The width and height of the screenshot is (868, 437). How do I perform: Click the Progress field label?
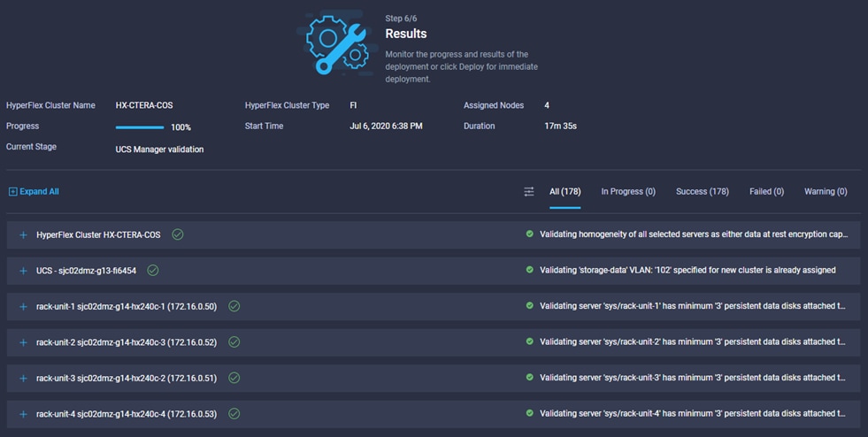22,126
